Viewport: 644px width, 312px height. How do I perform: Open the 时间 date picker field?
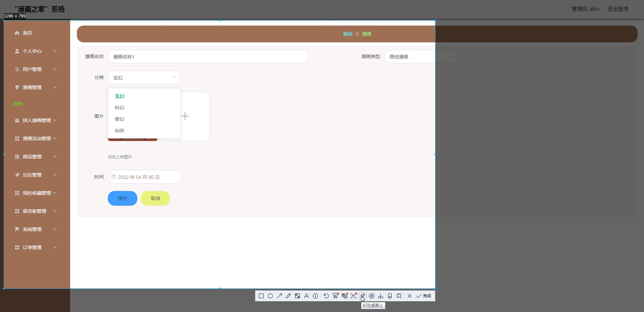[144, 177]
